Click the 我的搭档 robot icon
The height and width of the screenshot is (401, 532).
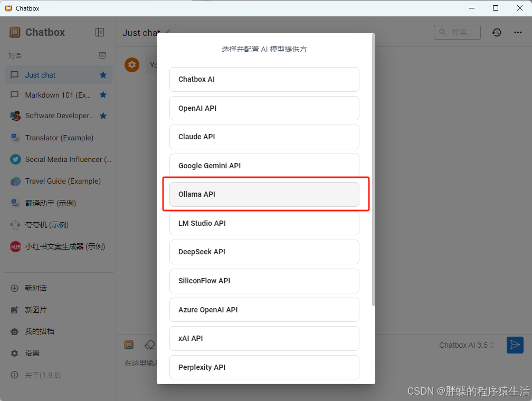tap(15, 331)
